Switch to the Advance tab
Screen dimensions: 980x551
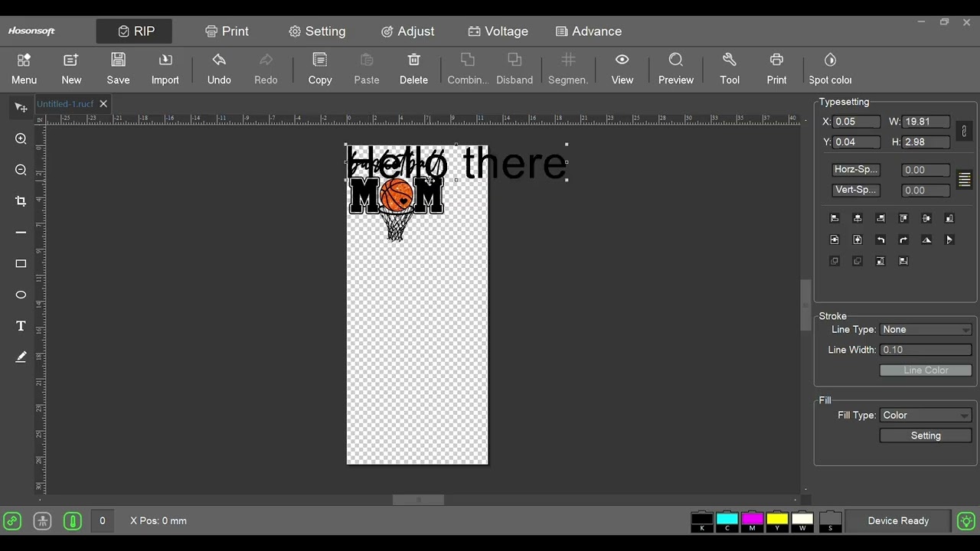pos(589,31)
